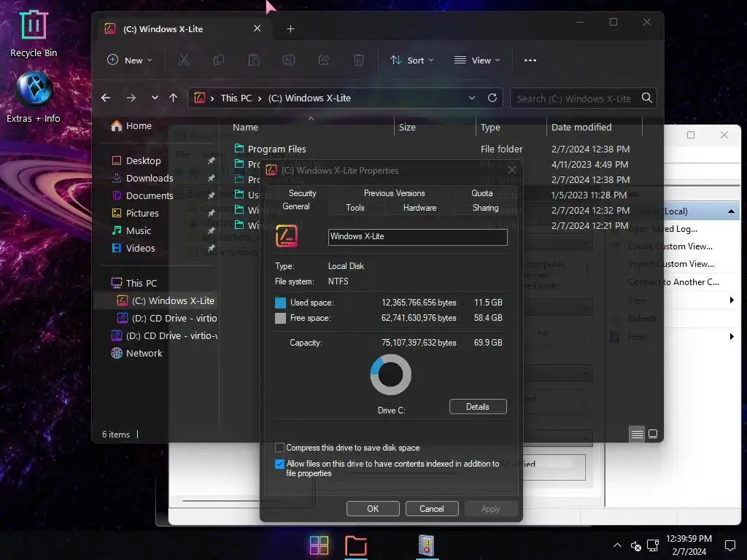Click the Copy icon in Explorer toolbar
Viewport: 747px width, 560px height.
tap(219, 60)
